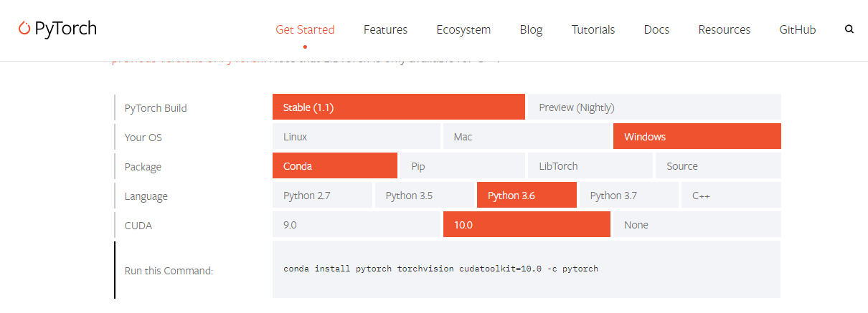
Task: Select CUDA version 9.0
Action: 357,224
